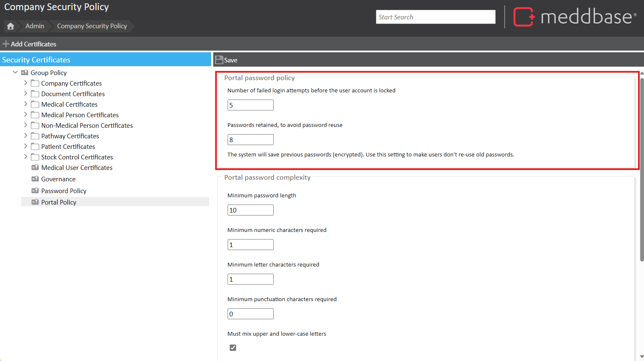644x361 pixels.
Task: Select Portal Policy in the tree
Action: click(59, 202)
